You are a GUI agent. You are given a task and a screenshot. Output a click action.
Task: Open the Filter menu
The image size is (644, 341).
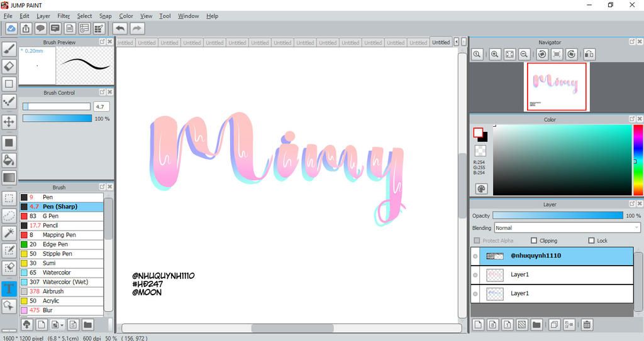click(64, 16)
